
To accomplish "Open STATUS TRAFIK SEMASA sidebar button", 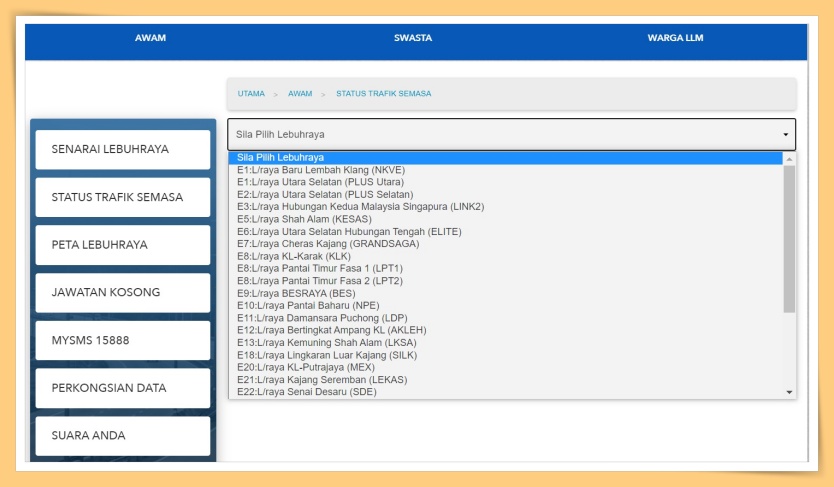I will (x=123, y=197).
